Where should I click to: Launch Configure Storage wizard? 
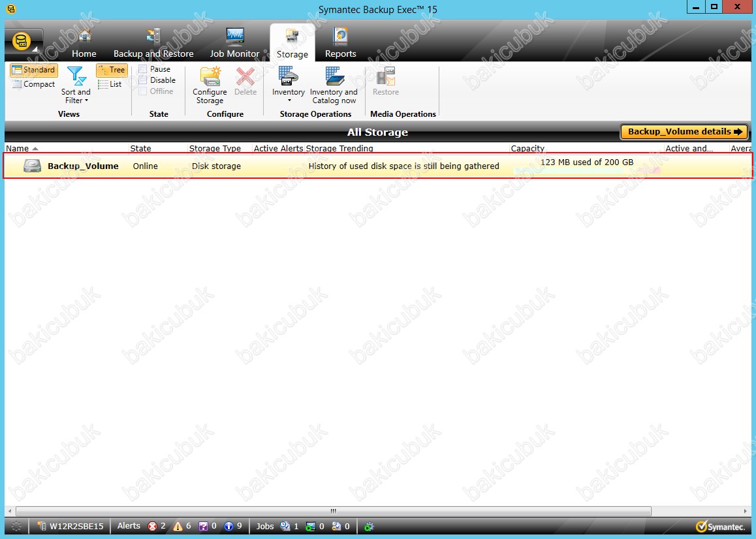pos(210,85)
